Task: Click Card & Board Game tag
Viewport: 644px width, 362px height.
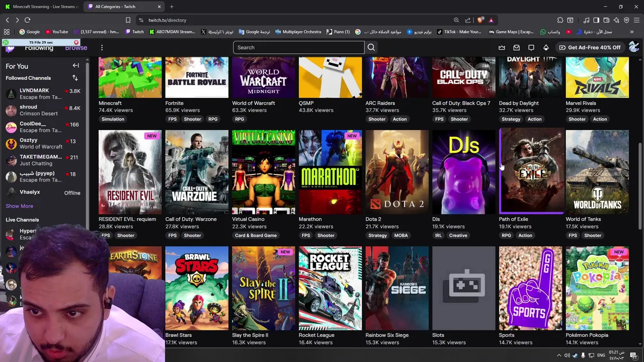Action: click(256, 235)
